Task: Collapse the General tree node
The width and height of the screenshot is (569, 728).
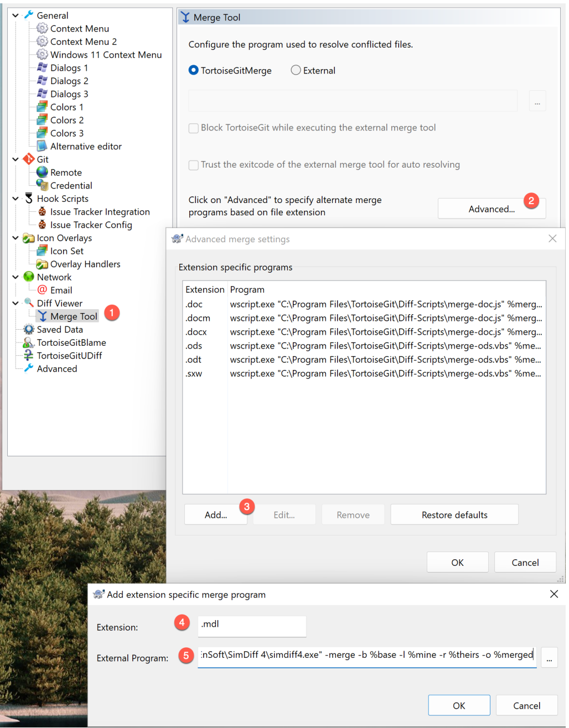Action: coord(15,15)
